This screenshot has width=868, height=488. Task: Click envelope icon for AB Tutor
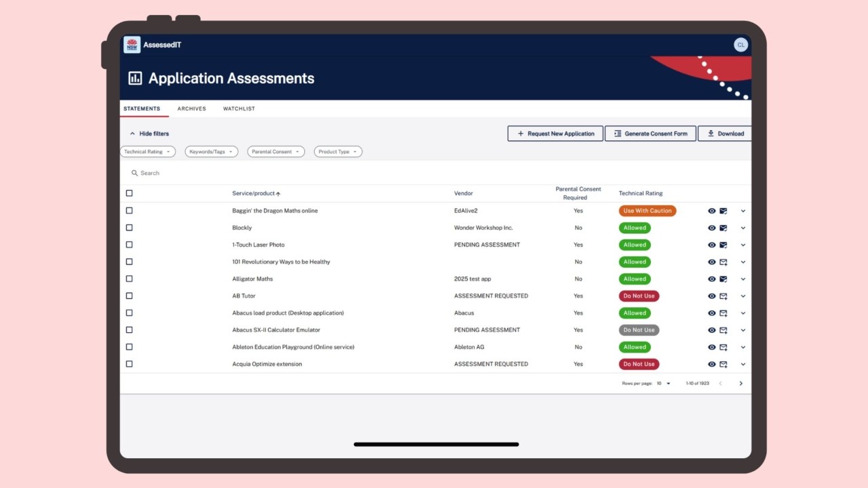point(724,296)
